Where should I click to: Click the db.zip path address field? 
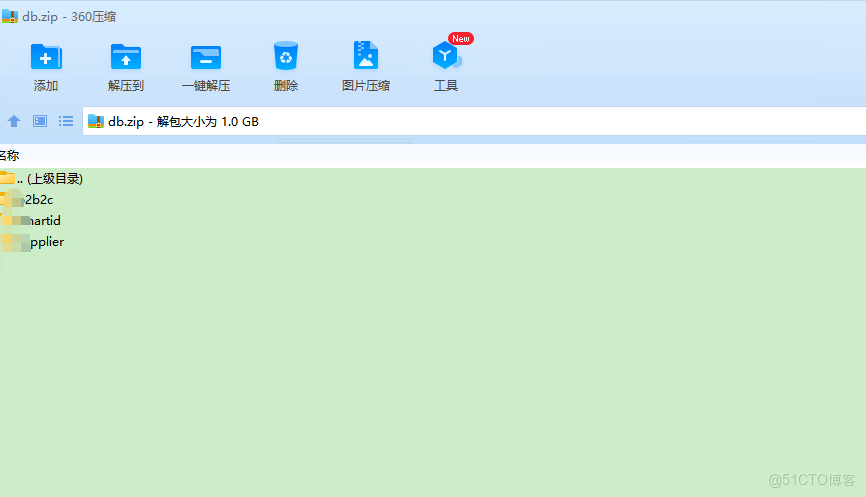coord(474,121)
